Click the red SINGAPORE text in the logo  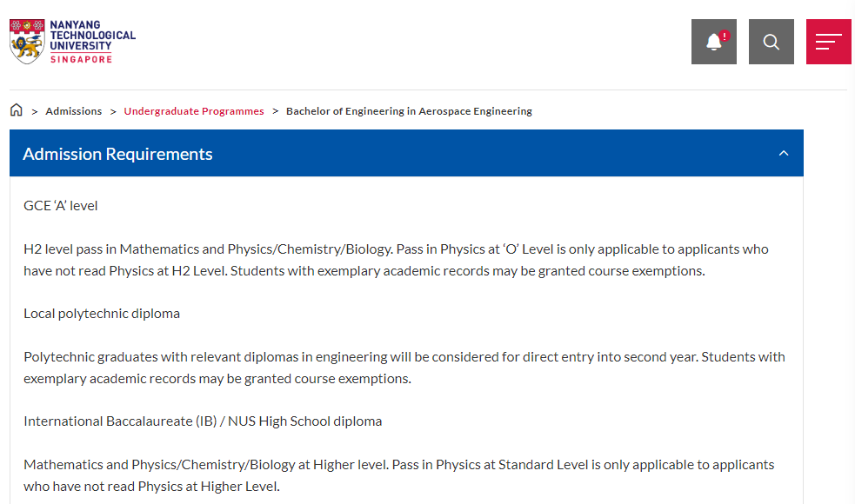pos(81,59)
